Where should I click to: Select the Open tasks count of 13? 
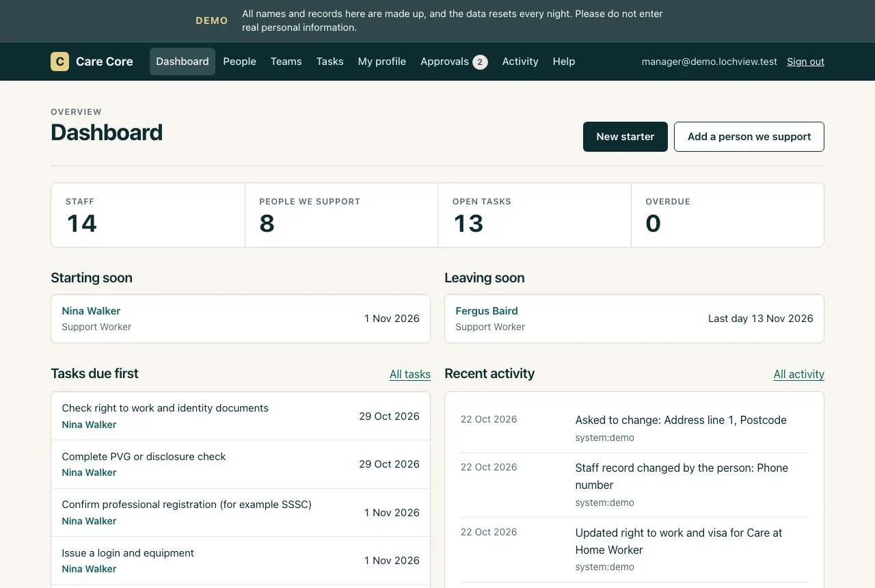click(x=468, y=224)
